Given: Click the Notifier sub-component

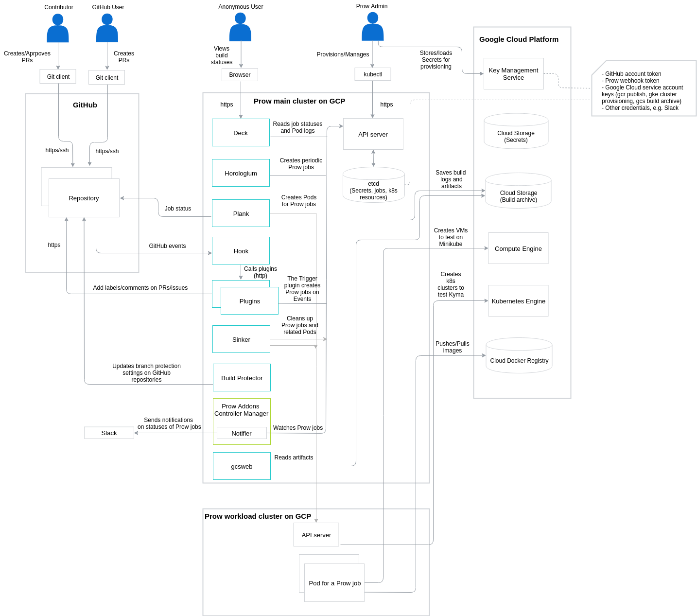Looking at the screenshot, I should (242, 433).
